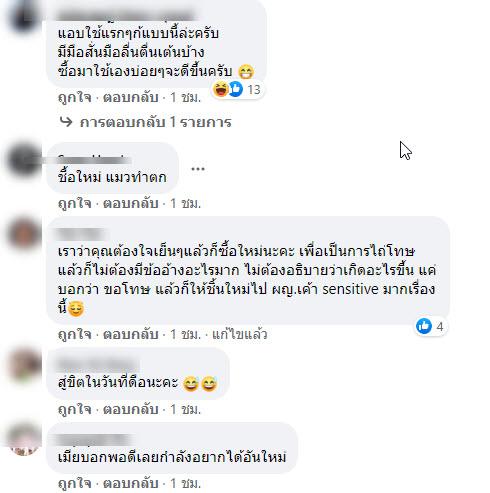
Task: Open the fourth commenter's profile picture
Action: (x=24, y=364)
